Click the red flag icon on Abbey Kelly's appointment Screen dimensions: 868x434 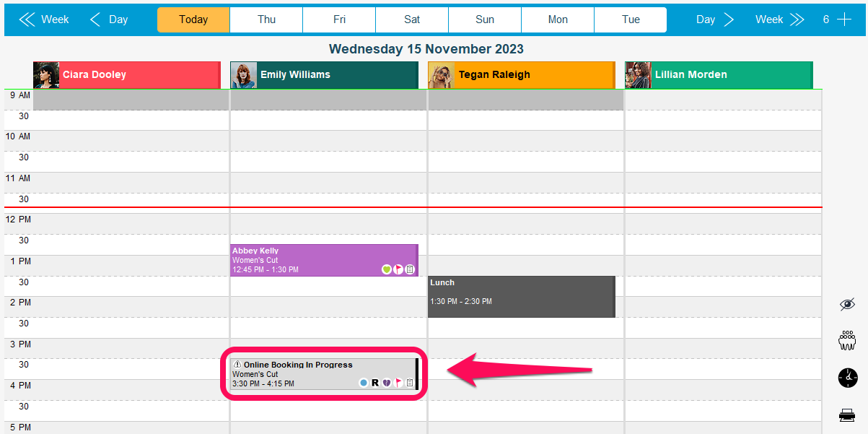(x=398, y=269)
